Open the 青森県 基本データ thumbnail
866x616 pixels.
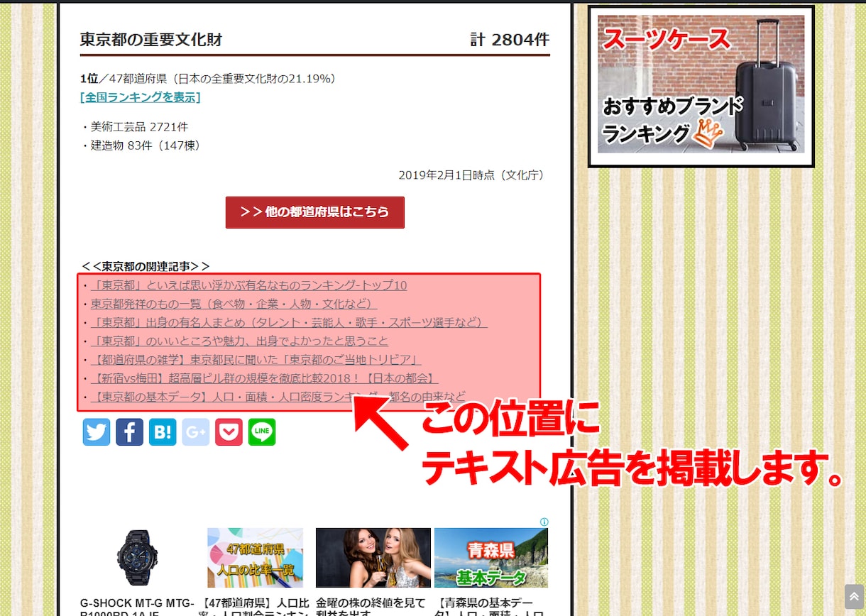point(491,558)
